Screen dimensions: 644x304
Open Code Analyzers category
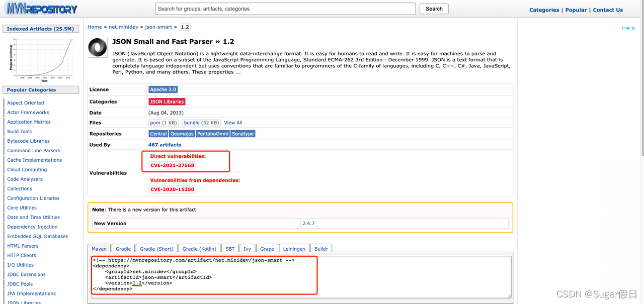pos(25,179)
